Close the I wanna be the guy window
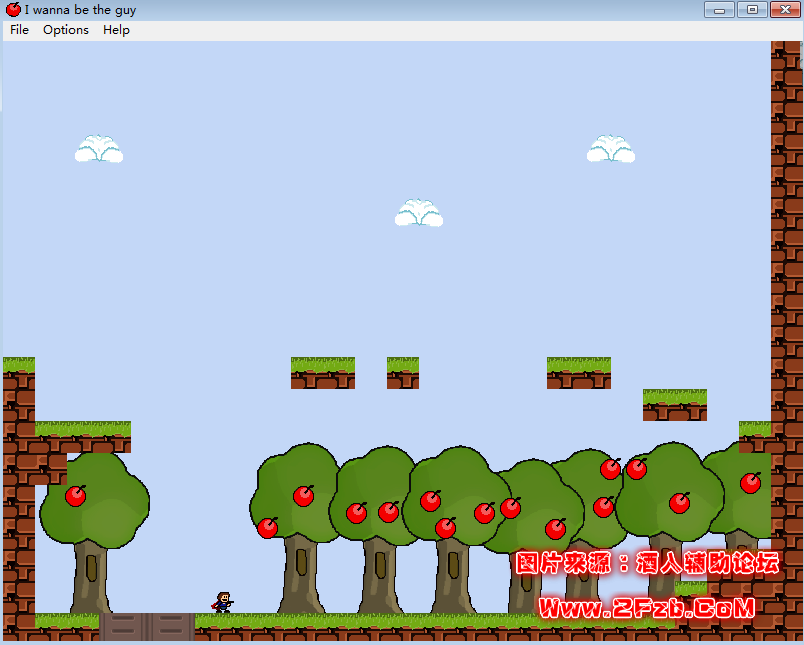The image size is (804, 645). pos(783,10)
